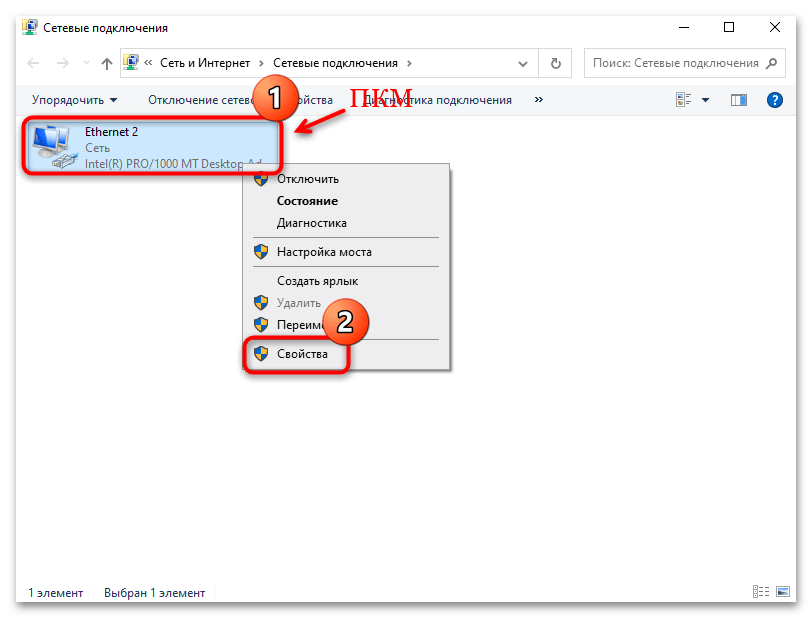Refresh the network connections list
This screenshot has width=812, height=618.
555,63
